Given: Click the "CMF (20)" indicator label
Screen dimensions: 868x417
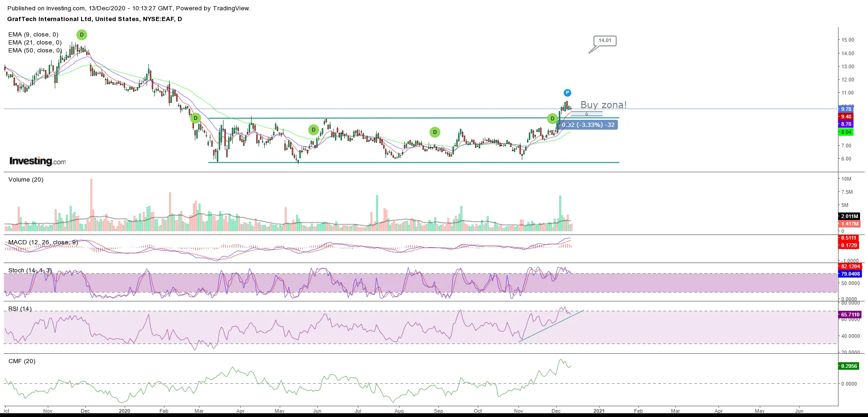Looking at the screenshot, I should pos(22,361).
